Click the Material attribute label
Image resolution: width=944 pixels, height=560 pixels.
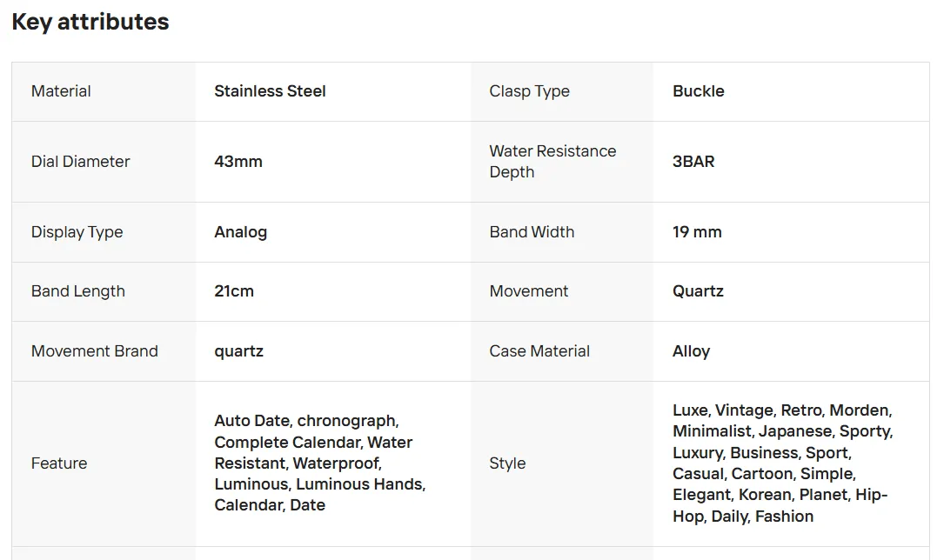pyautogui.click(x=61, y=91)
